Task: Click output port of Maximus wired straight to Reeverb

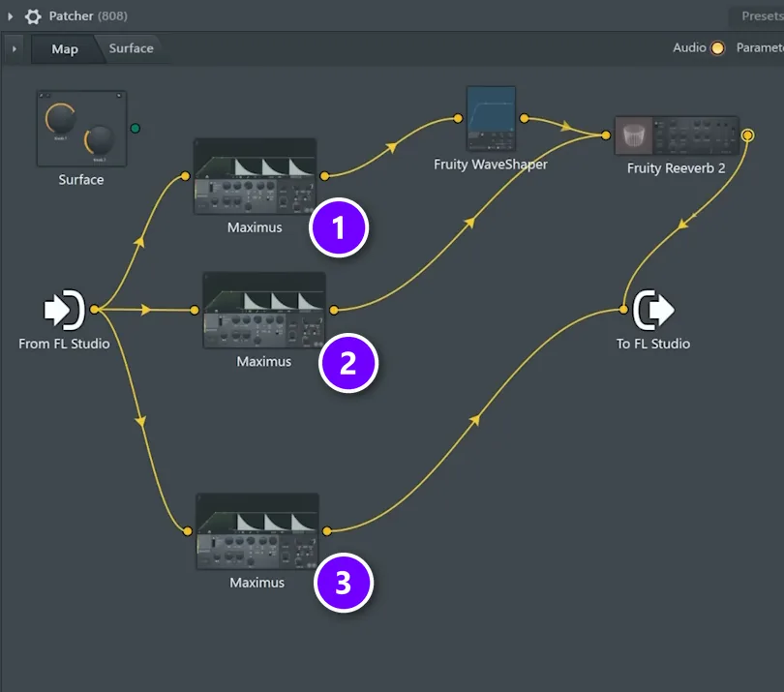Action: pos(334,310)
